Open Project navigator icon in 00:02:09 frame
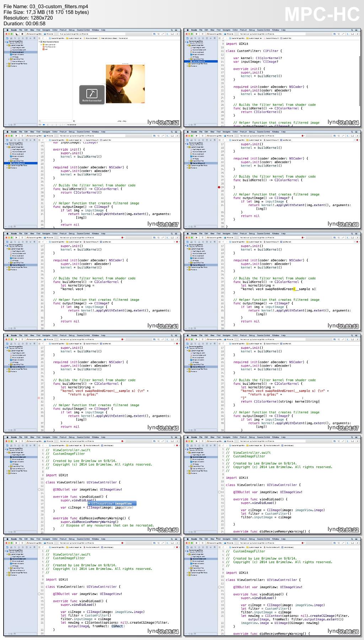The image size is (364, 640). coord(187,140)
